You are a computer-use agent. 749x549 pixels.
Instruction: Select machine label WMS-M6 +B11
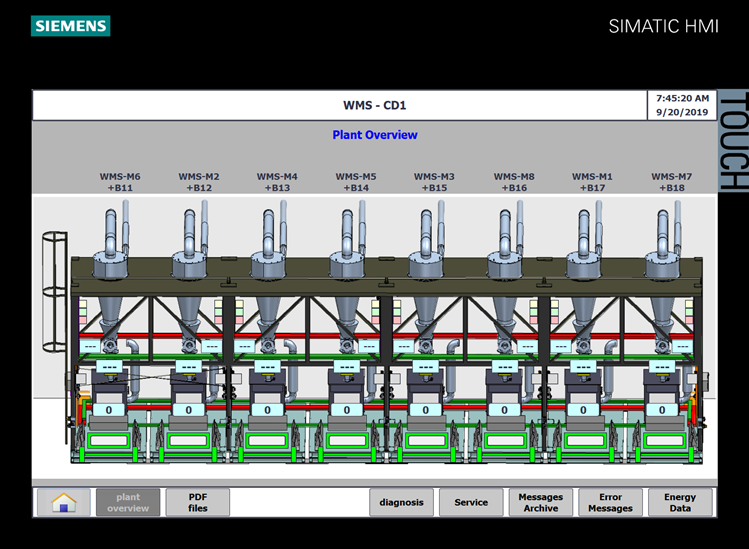(x=120, y=182)
